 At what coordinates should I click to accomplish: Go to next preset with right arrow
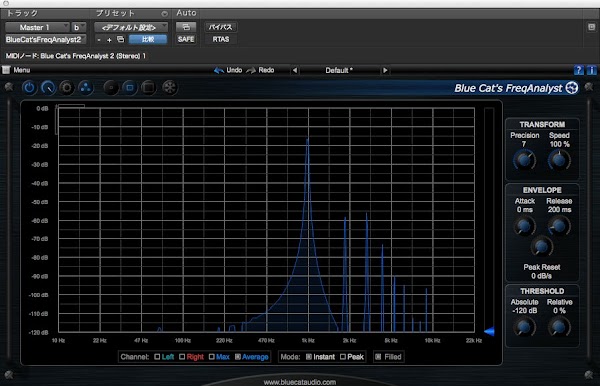click(385, 70)
